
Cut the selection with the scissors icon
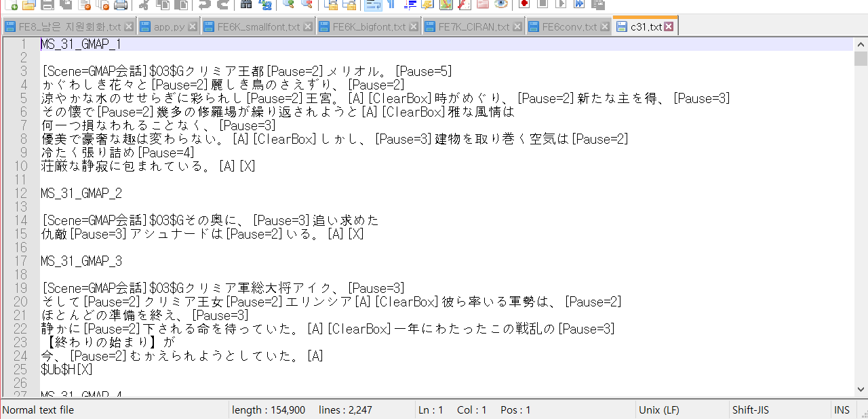click(x=144, y=5)
